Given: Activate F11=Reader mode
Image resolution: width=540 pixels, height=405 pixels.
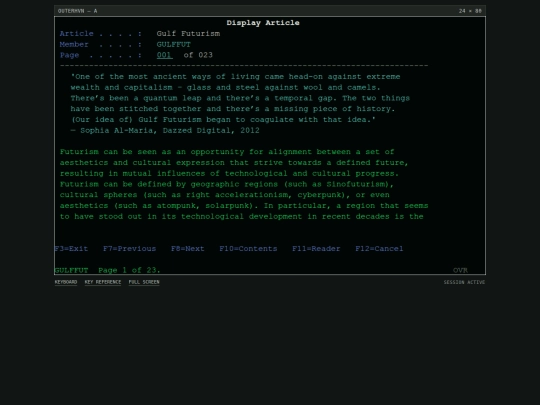Looking at the screenshot, I should [x=316, y=249].
